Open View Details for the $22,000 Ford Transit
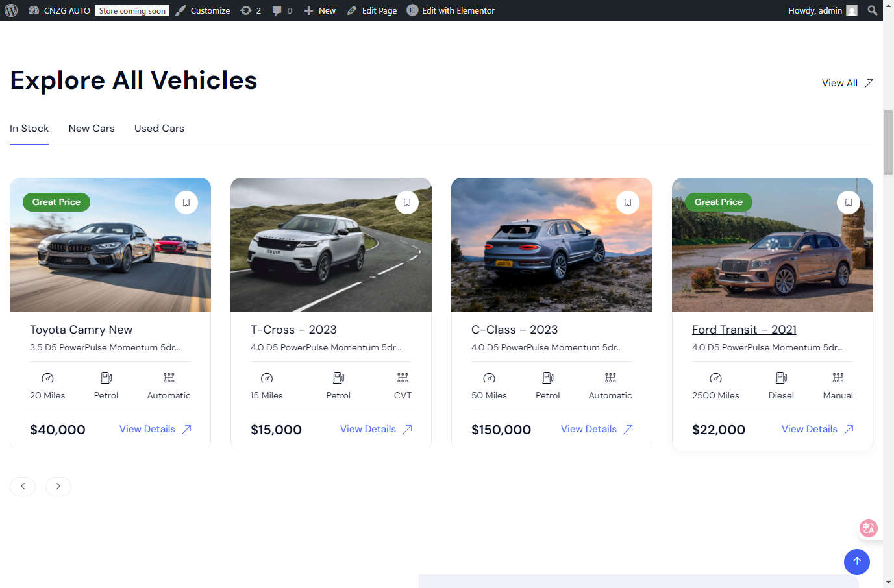 (x=817, y=429)
